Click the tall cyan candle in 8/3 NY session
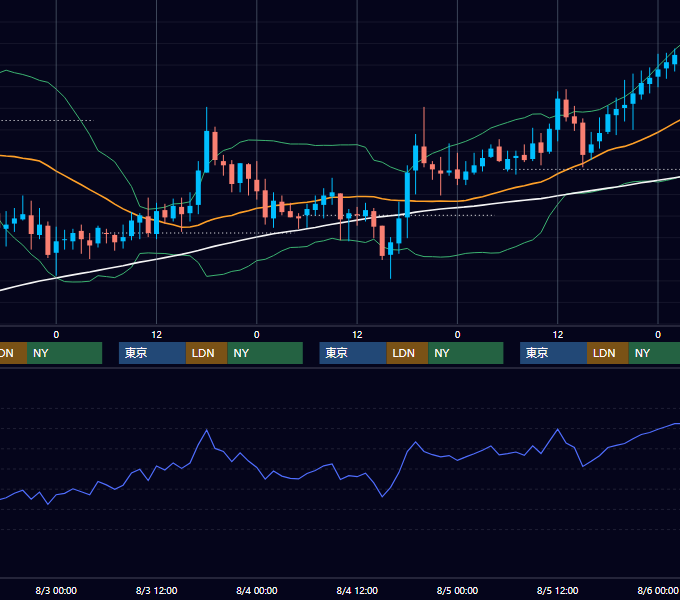The image size is (680, 600). click(206, 151)
